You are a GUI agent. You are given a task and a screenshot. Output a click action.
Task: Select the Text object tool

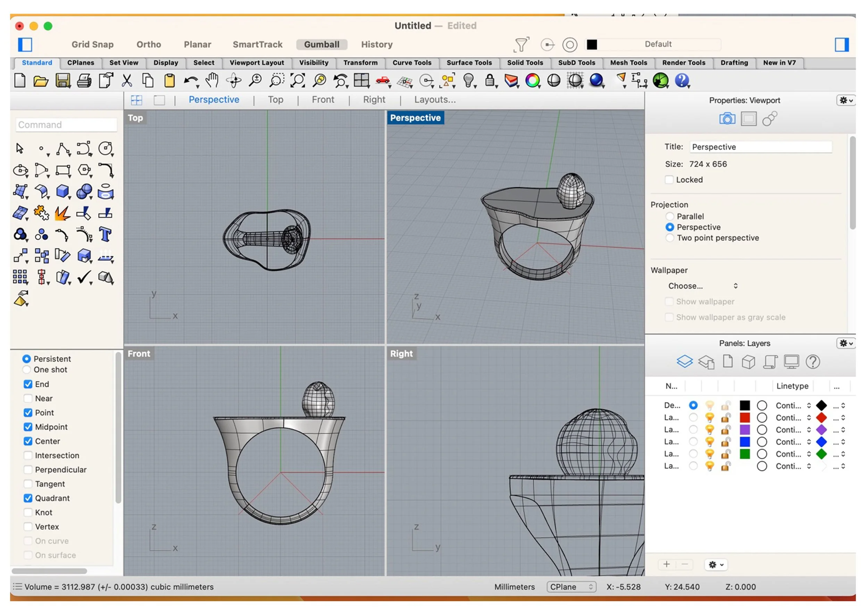(106, 235)
